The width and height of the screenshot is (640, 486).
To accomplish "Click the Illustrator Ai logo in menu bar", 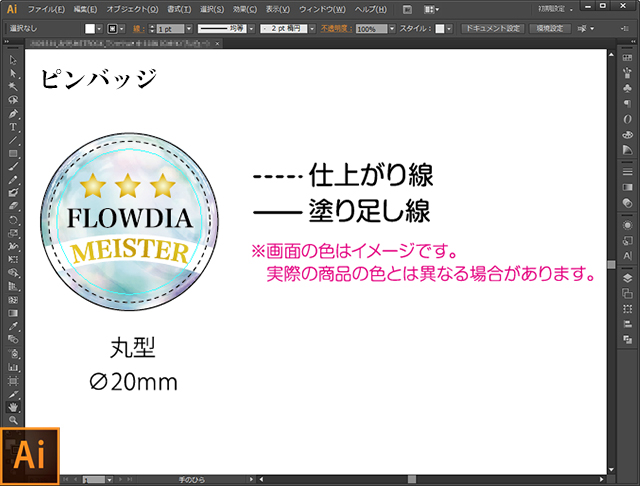I will 12,9.
